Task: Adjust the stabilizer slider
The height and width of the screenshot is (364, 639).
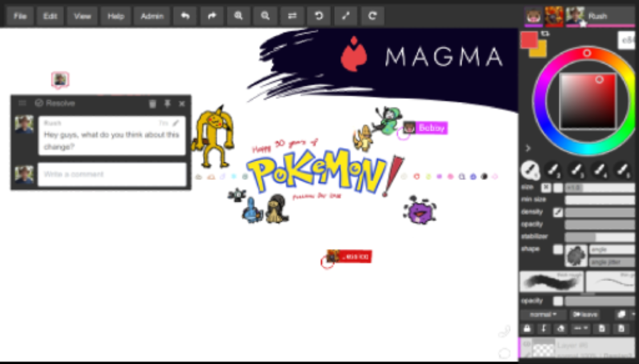Action: pos(599,237)
